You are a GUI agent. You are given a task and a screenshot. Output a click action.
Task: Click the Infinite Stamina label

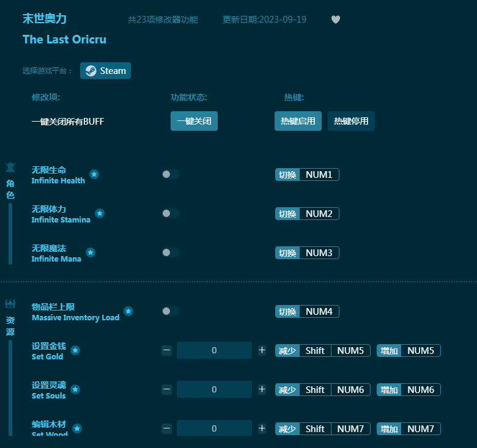point(61,220)
